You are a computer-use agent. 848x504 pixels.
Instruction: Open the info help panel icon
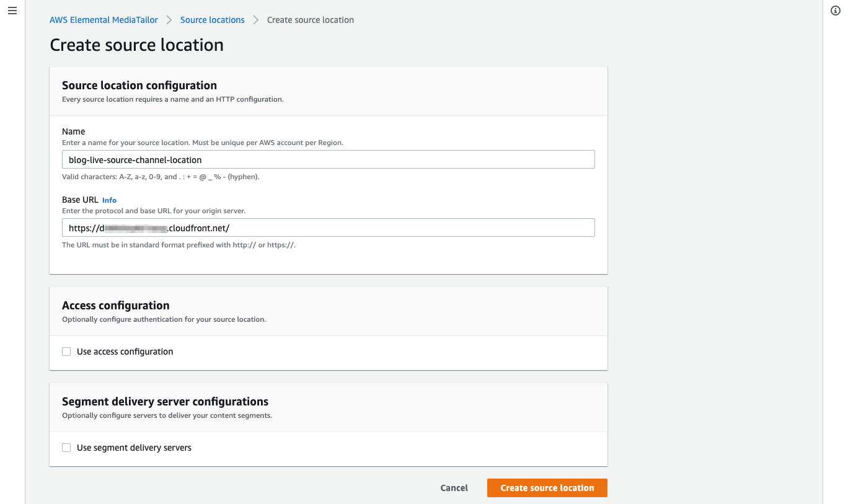coord(836,11)
